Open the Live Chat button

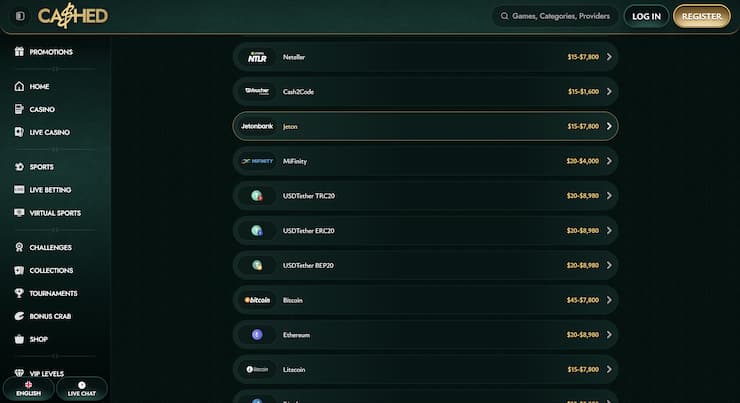82,389
